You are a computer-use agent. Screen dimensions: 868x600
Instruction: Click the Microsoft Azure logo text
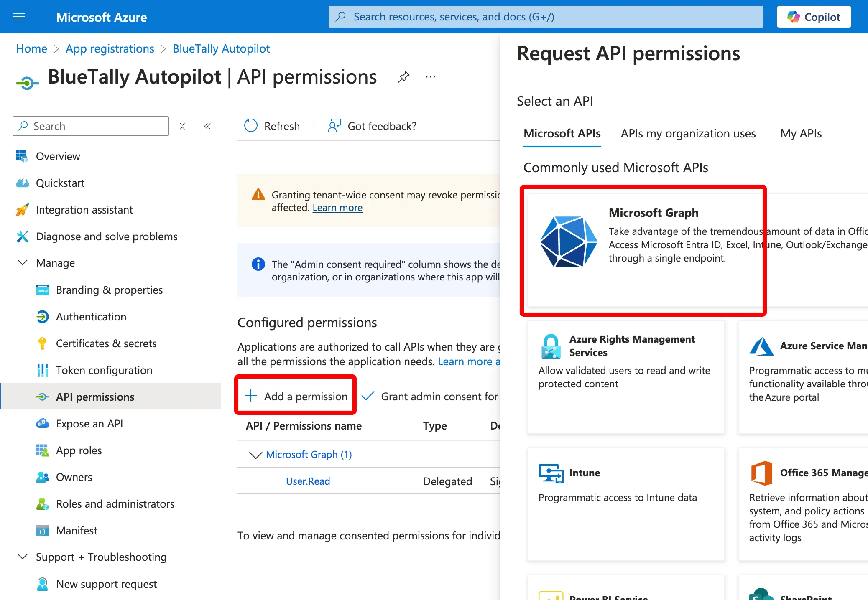(102, 17)
